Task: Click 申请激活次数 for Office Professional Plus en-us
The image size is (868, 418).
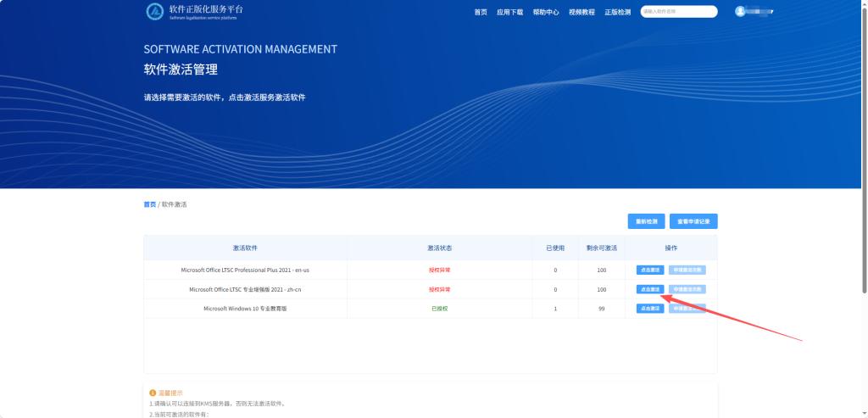Action: [x=687, y=270]
